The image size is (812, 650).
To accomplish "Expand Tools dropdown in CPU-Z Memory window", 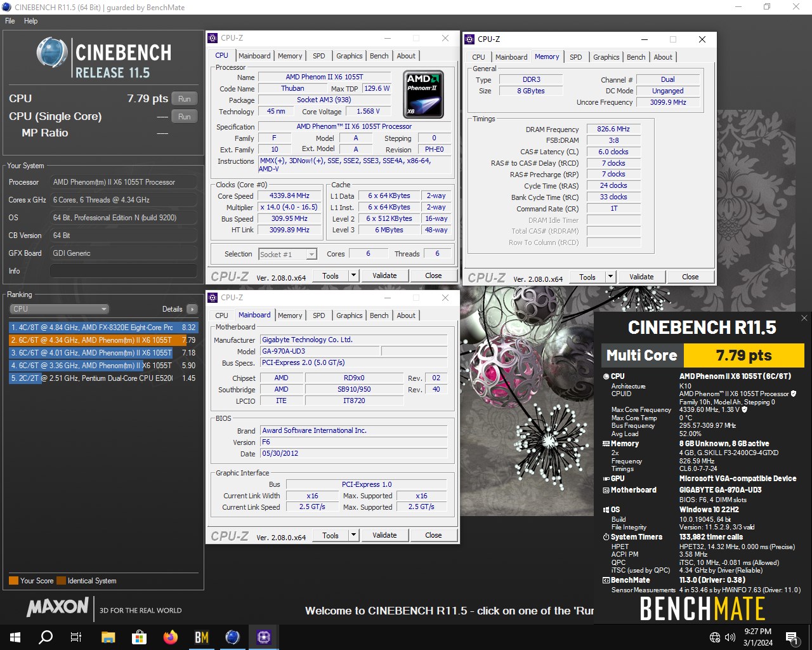I will click(x=611, y=277).
